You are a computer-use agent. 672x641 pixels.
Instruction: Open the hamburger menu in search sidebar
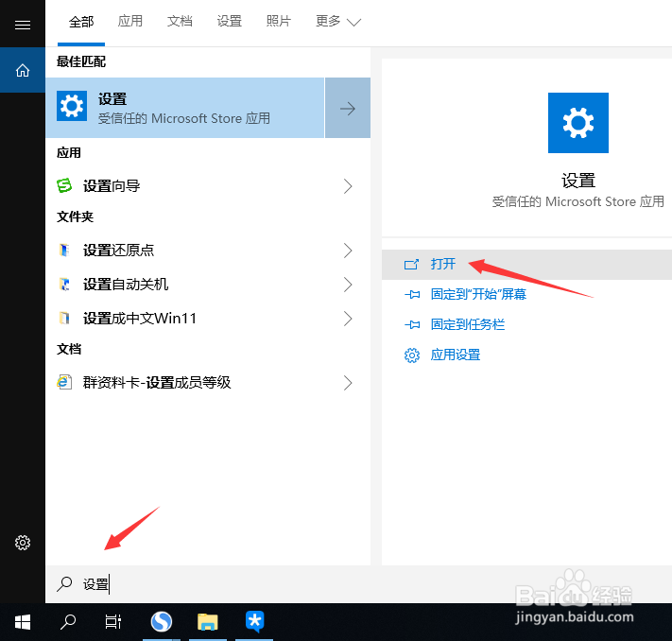pos(23,25)
